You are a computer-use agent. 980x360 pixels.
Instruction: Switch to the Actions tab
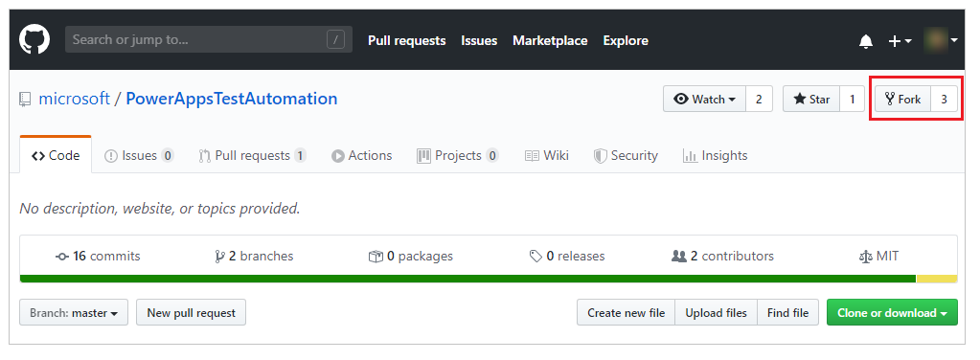point(362,156)
